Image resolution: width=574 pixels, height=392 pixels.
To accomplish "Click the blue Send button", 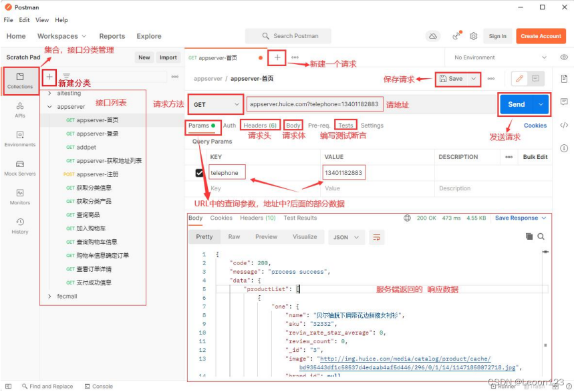I will click(x=517, y=104).
